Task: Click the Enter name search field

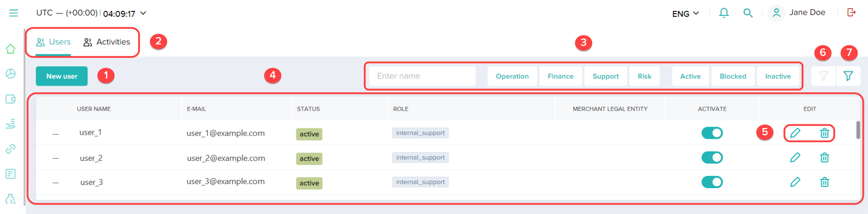Action: tap(422, 76)
